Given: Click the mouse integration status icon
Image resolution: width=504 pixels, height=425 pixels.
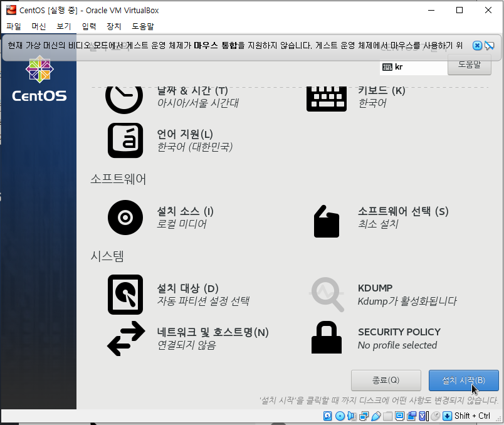Looking at the screenshot, I should [435, 416].
